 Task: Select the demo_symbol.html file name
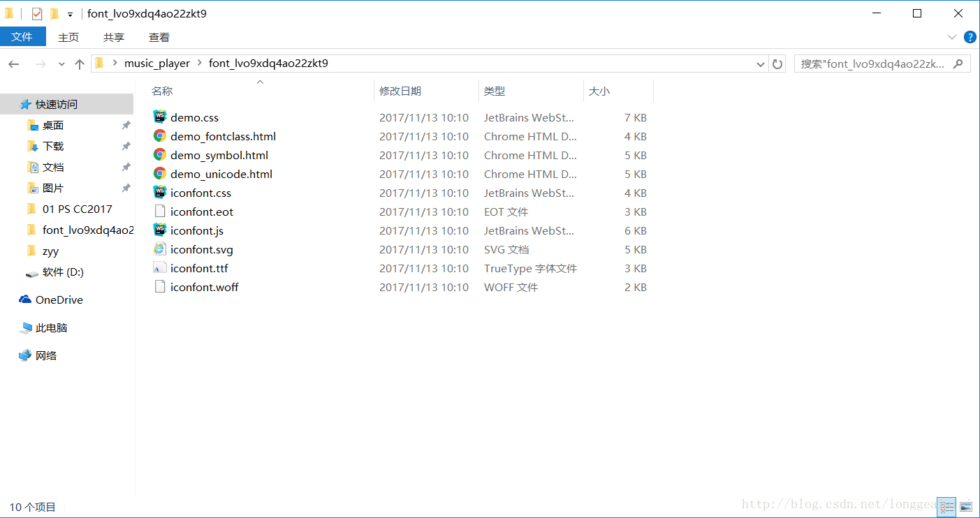219,155
